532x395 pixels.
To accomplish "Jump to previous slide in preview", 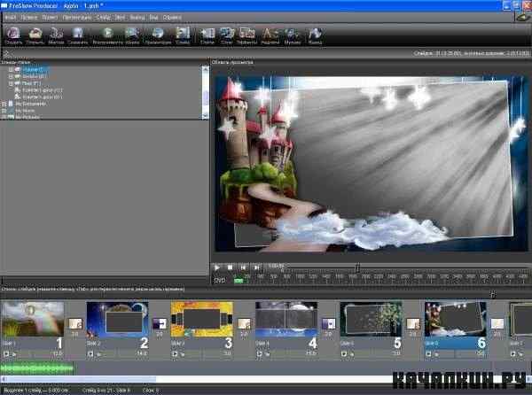I will pyautogui.click(x=243, y=267).
